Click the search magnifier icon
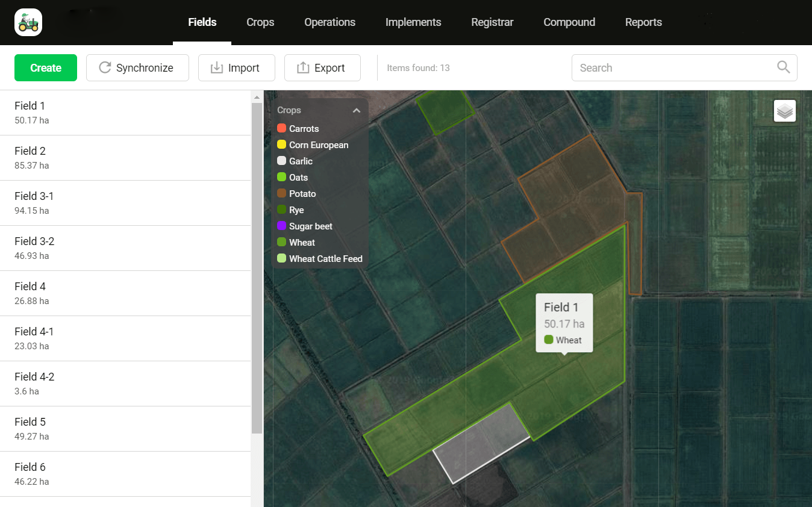Viewport: 812px width, 507px height. [783, 67]
